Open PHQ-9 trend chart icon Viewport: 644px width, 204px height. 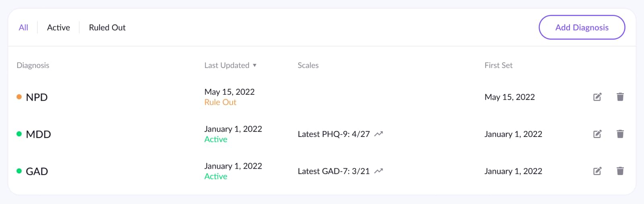tap(378, 134)
